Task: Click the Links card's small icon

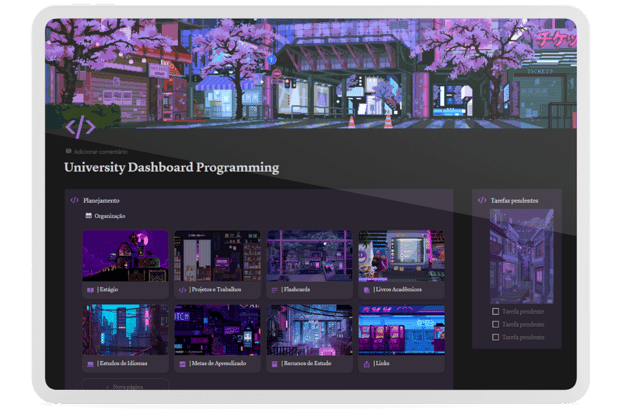Action: point(366,364)
